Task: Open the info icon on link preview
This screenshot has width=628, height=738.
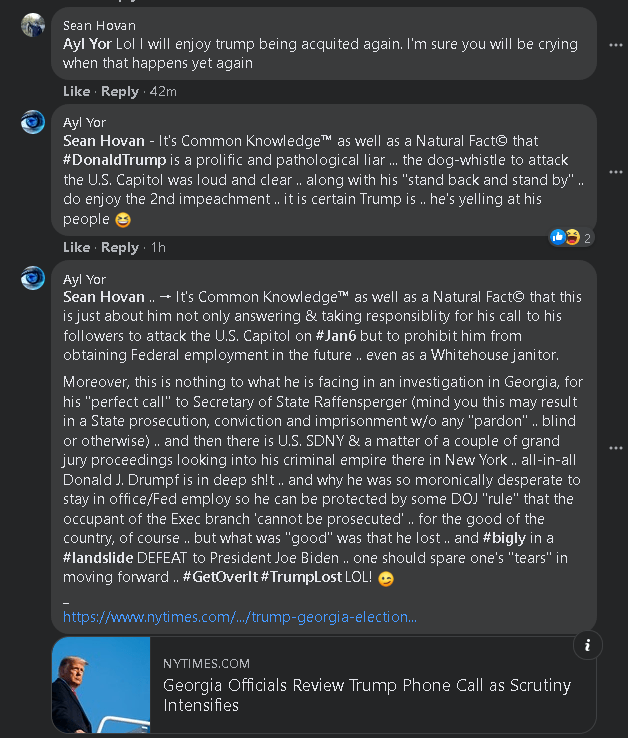Action: coord(588,645)
